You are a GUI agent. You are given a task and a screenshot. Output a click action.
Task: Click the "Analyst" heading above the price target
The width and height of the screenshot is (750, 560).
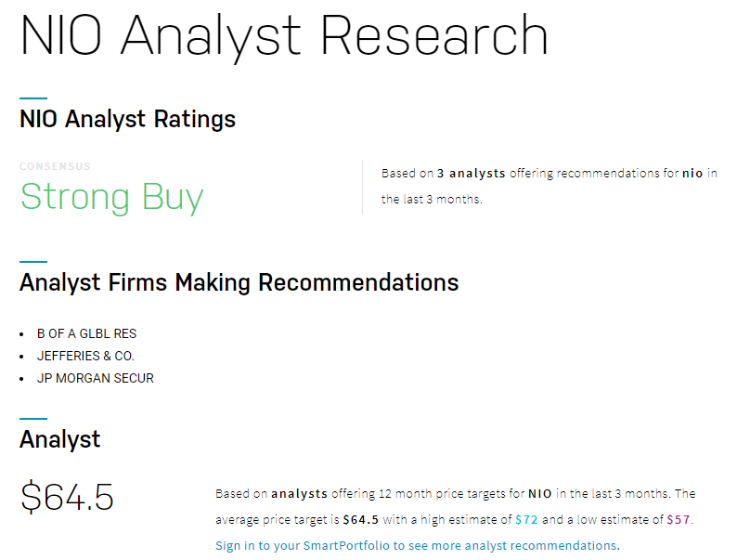(60, 439)
